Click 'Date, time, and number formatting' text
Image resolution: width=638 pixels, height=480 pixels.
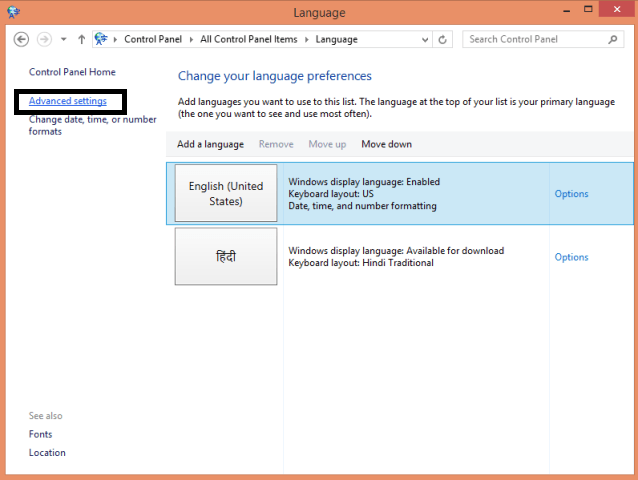(362, 206)
